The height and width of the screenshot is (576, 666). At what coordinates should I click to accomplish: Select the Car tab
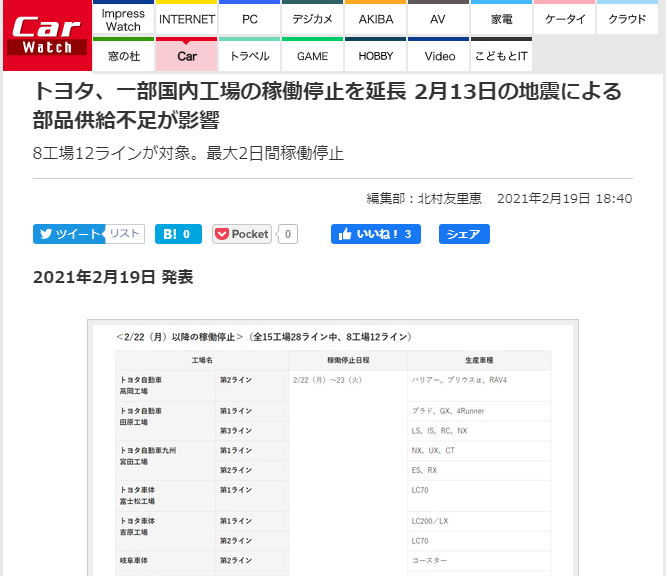(186, 54)
